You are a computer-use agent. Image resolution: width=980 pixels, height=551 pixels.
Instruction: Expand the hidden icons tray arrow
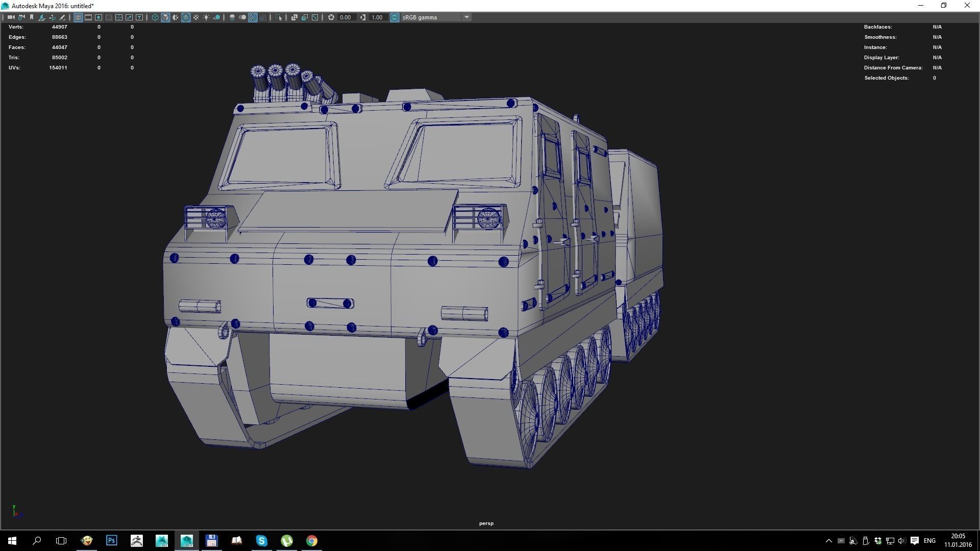click(x=828, y=540)
